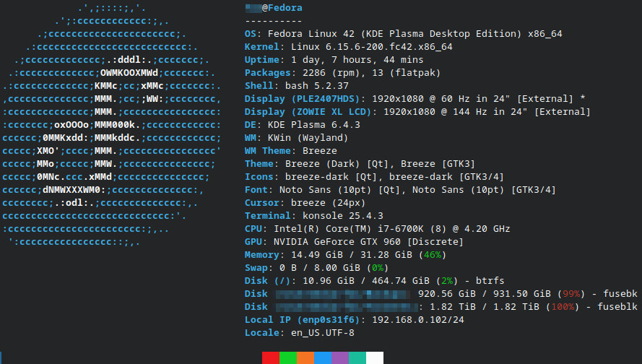Click the red color block
This screenshot has width=642, height=364.
(271, 357)
